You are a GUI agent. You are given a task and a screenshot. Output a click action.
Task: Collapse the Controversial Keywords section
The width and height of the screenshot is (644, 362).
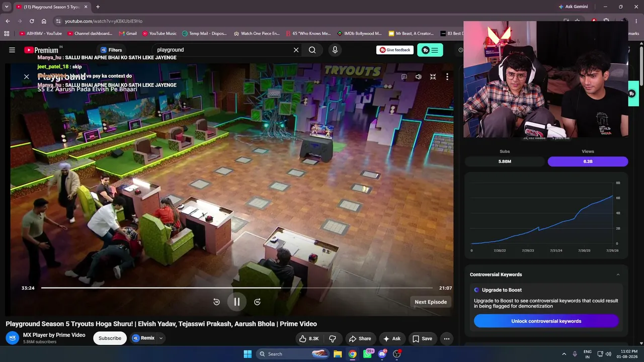618,275
